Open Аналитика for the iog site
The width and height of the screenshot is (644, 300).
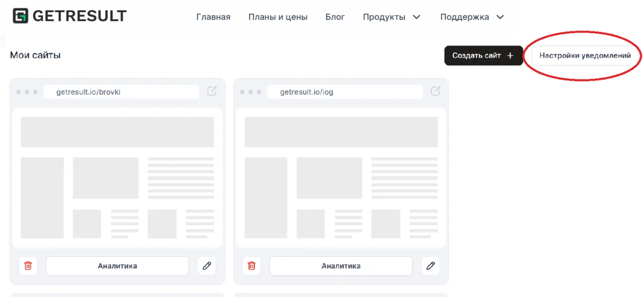(x=341, y=266)
